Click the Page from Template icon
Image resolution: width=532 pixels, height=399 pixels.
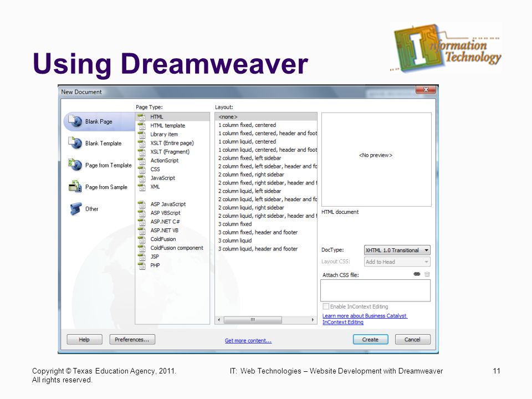[75, 165]
